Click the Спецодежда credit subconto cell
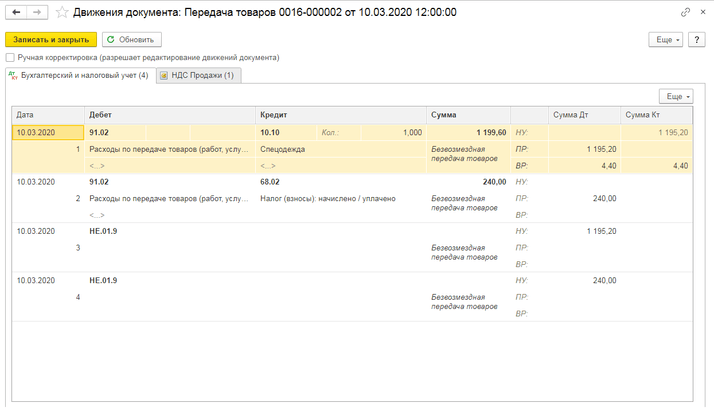This screenshot has width=714, height=412. point(283,148)
